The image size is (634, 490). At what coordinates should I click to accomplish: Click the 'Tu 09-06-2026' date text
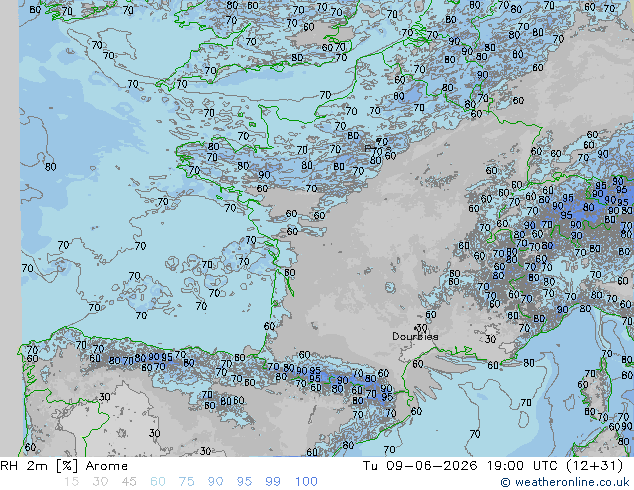(x=420, y=466)
